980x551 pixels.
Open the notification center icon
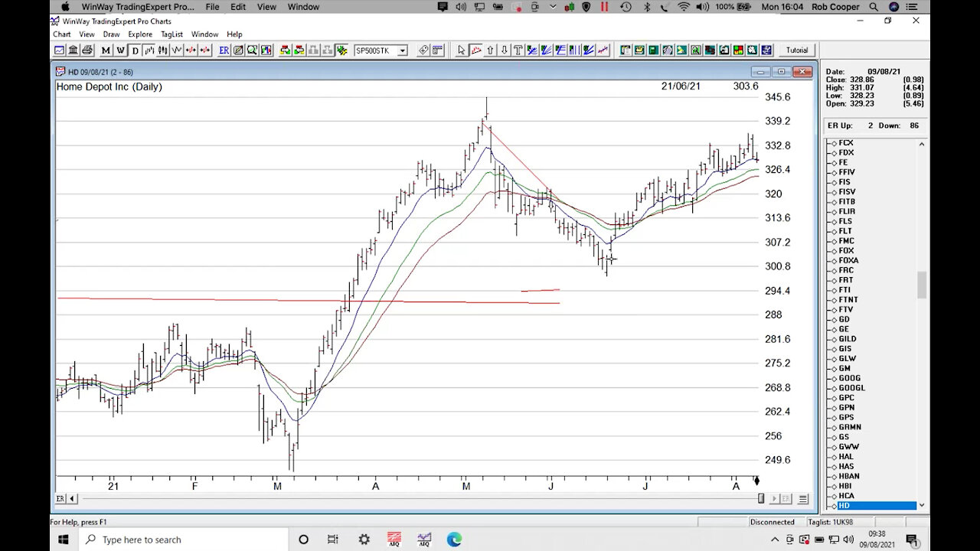pos(913,540)
